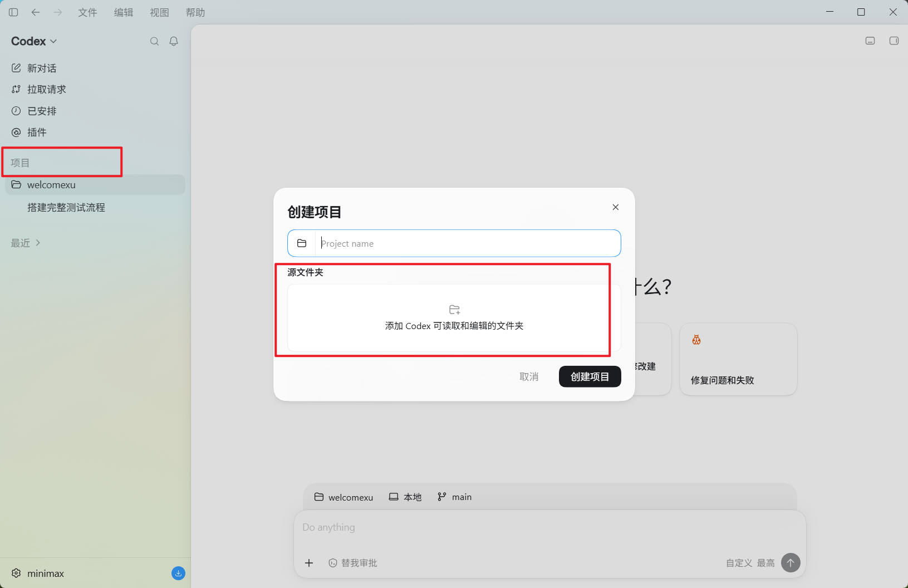Screen dimensions: 908x588
Task: Click the 项目 section header
Action: coord(20,163)
